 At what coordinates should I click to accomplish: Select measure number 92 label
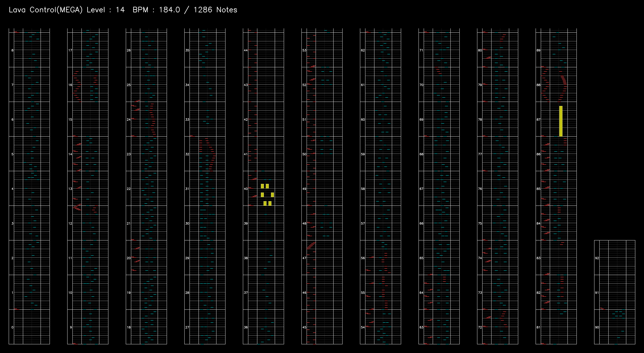pyautogui.click(x=597, y=258)
